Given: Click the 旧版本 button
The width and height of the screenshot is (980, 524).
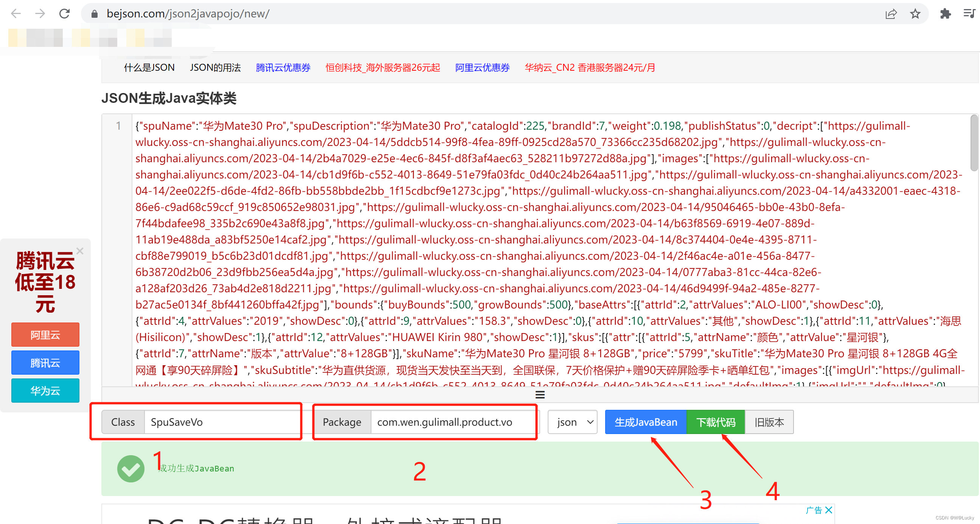Looking at the screenshot, I should 769,422.
